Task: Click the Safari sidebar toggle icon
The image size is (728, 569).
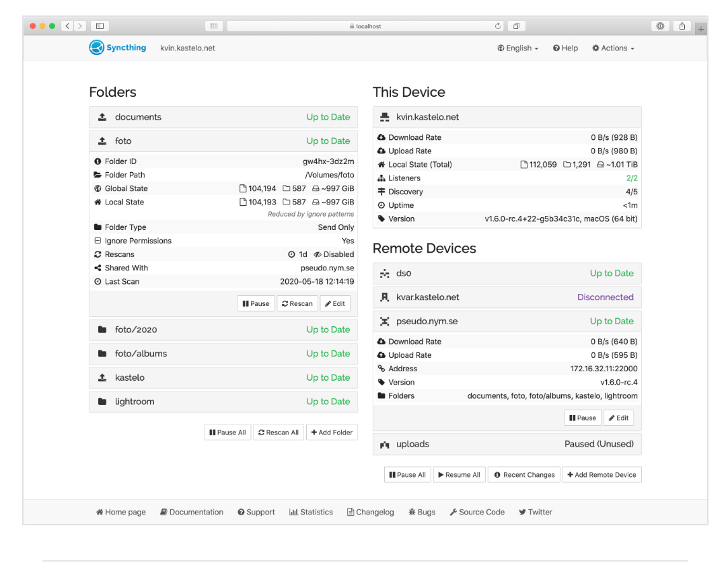Action: pos(100,26)
